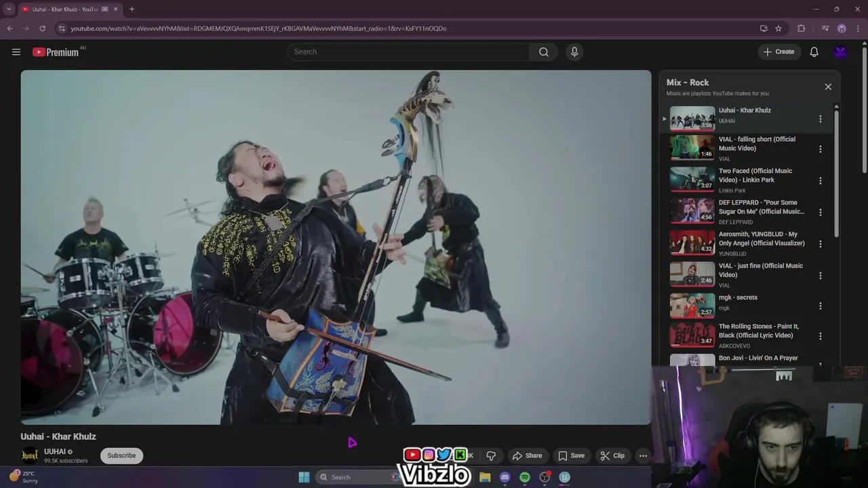Open options menu for Paint It, Black
Image resolution: width=868 pixels, height=488 pixels.
click(820, 336)
